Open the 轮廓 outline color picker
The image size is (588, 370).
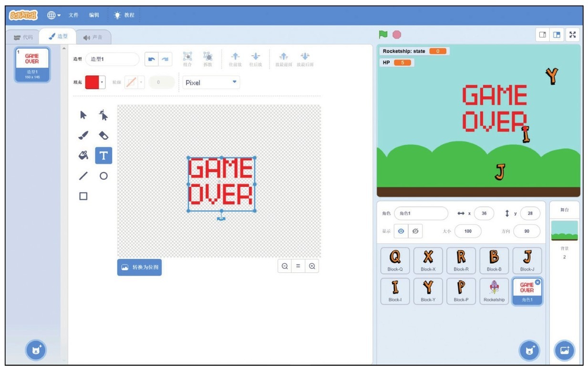point(134,82)
